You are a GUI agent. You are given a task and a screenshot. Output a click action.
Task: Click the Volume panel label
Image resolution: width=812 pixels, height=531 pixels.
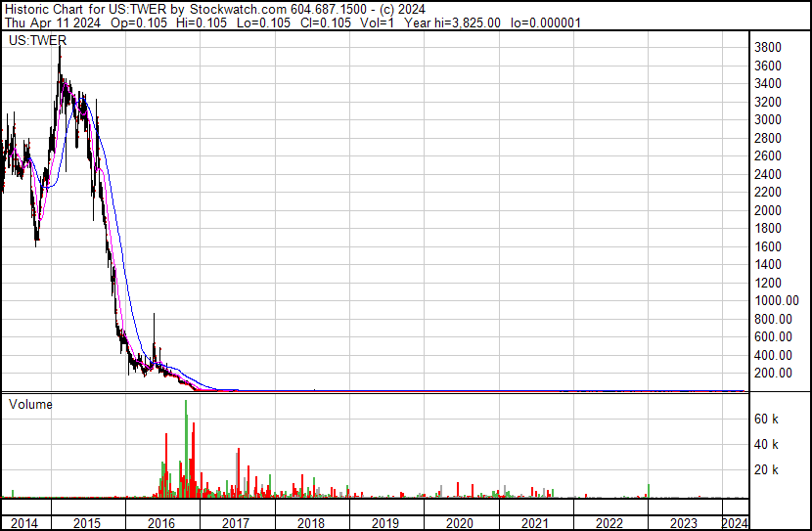[x=30, y=404]
